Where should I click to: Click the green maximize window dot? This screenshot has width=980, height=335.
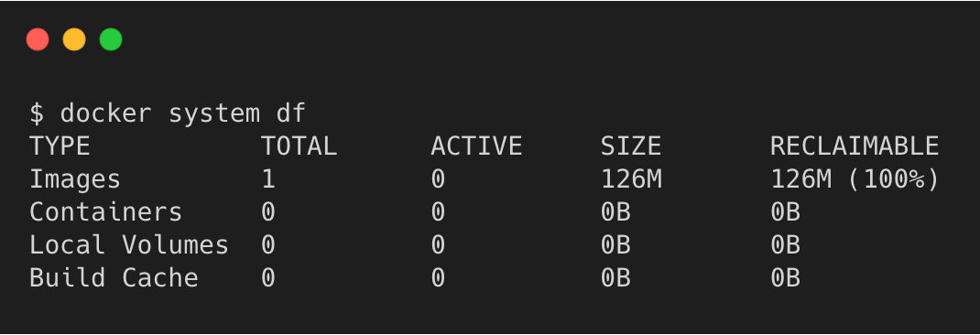click(111, 39)
